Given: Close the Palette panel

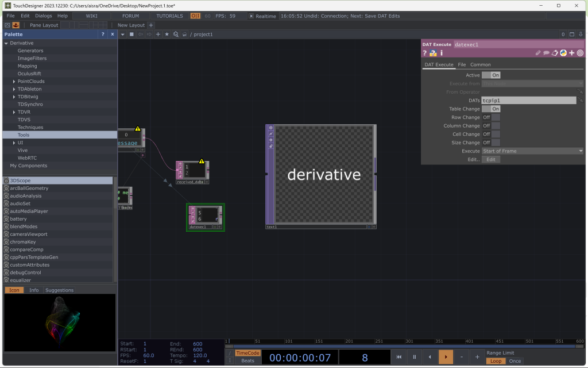Looking at the screenshot, I should click(x=112, y=34).
